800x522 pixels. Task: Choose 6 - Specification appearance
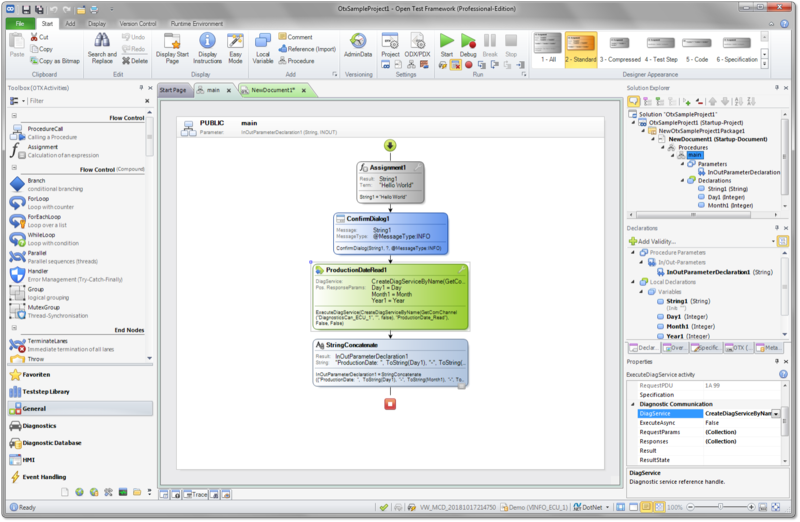(737, 48)
